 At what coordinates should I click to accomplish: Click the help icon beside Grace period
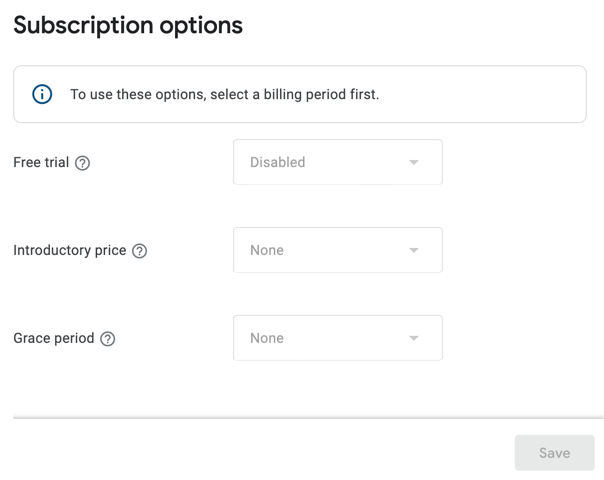tap(108, 339)
